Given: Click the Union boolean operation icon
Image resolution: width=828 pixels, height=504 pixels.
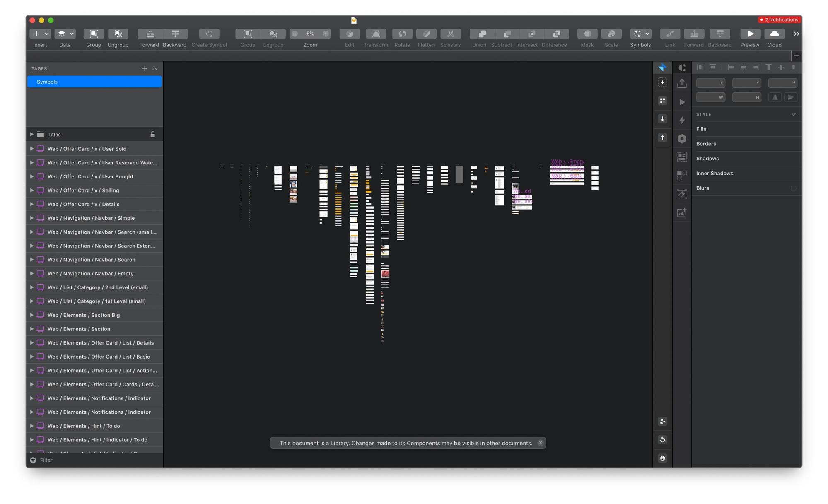Looking at the screenshot, I should (481, 34).
